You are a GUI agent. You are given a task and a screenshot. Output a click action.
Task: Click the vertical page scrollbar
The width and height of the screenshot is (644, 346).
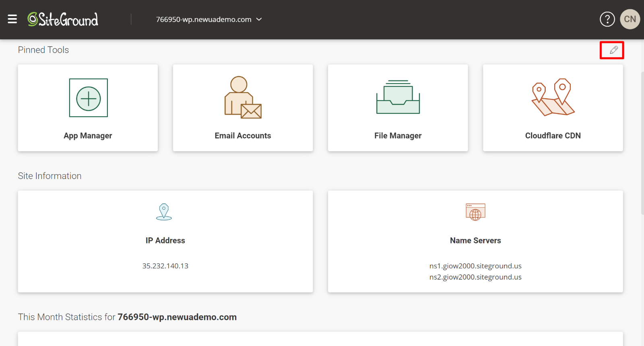pos(642,143)
